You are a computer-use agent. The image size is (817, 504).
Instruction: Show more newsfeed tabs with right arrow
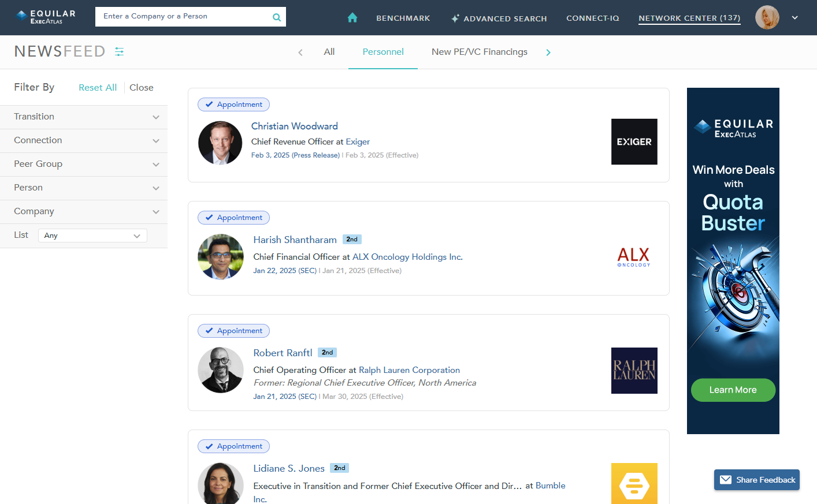(x=548, y=53)
